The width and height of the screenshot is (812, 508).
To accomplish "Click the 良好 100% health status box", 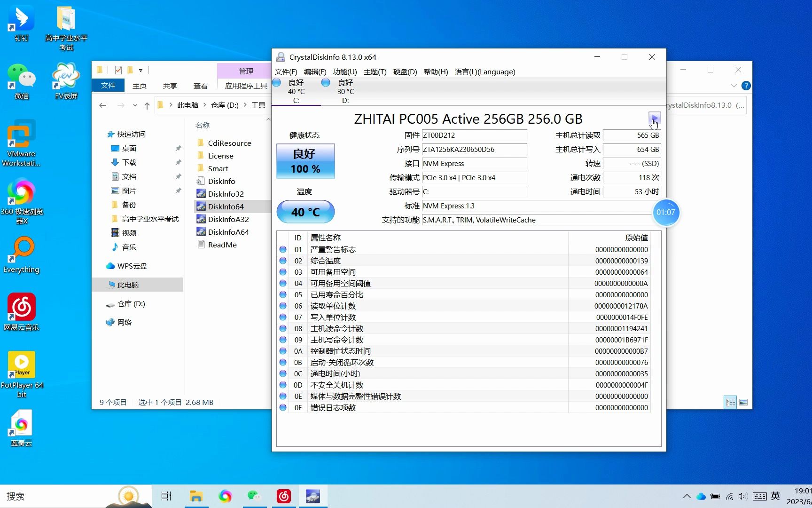I will coord(305,161).
